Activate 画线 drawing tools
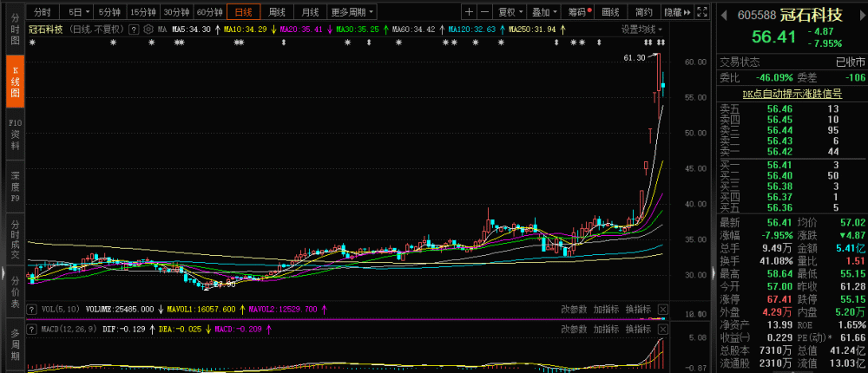Screen dimensions: 868x373 [610, 11]
